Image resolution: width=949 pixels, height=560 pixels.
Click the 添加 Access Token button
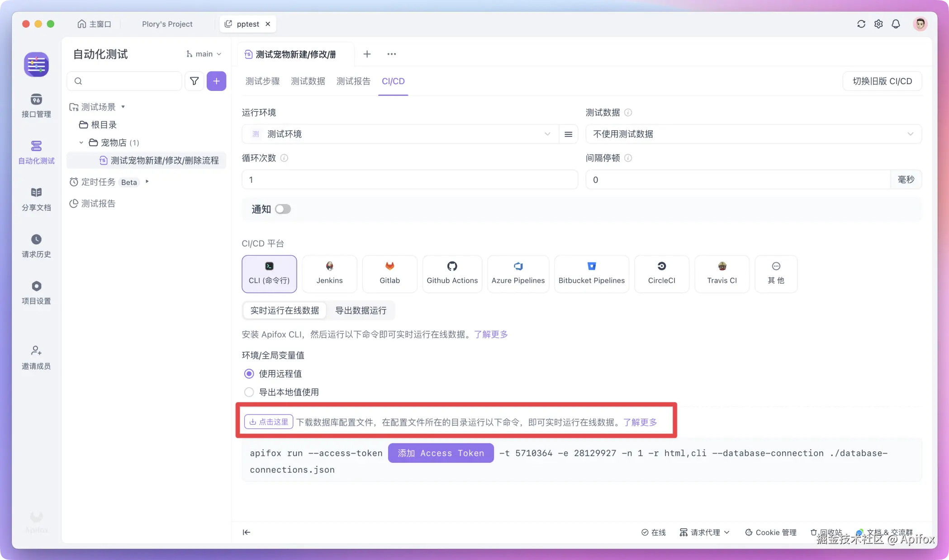(x=441, y=453)
